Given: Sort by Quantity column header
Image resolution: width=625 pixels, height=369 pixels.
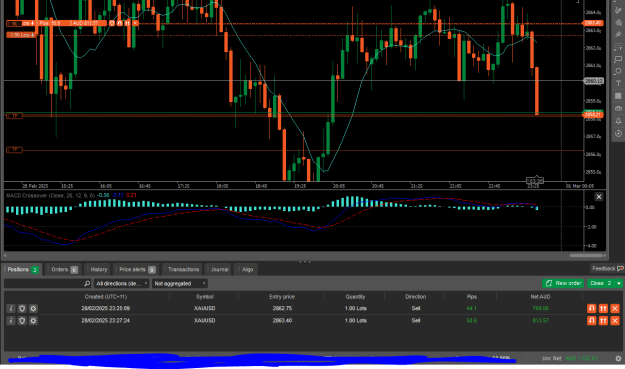Looking at the screenshot, I should pos(355,297).
